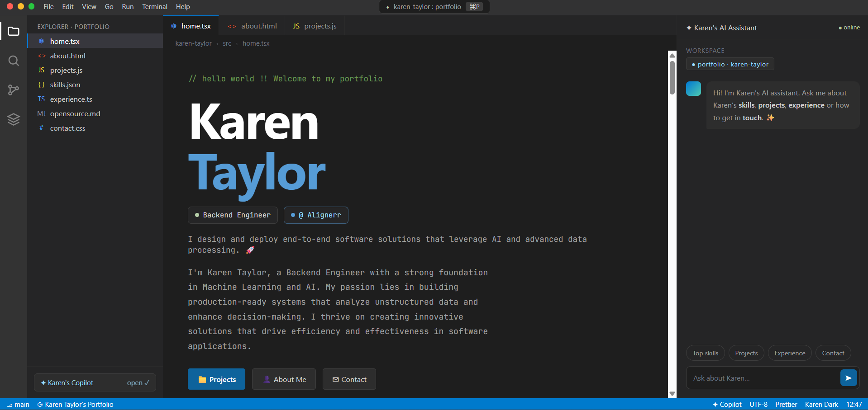868x410 pixels.
Task: Click the markdown icon beside opensource.md
Action: point(42,113)
